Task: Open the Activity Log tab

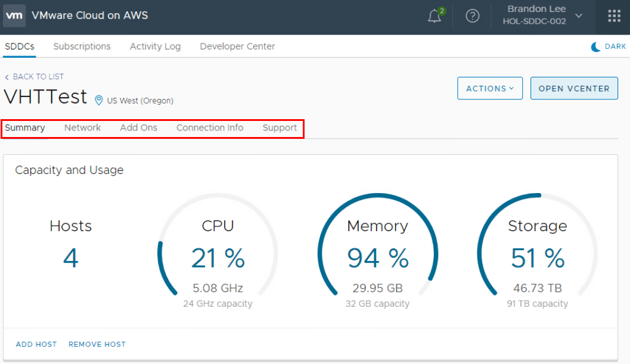Action: [x=155, y=46]
